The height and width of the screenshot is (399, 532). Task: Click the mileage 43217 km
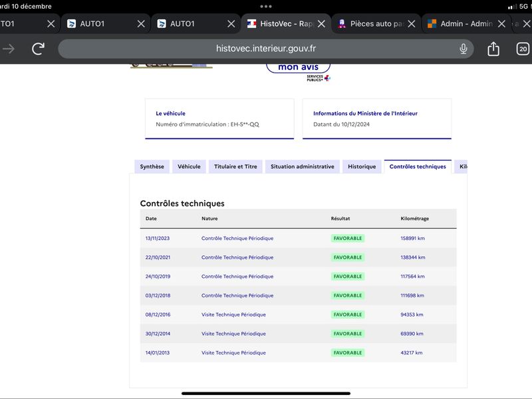click(412, 352)
